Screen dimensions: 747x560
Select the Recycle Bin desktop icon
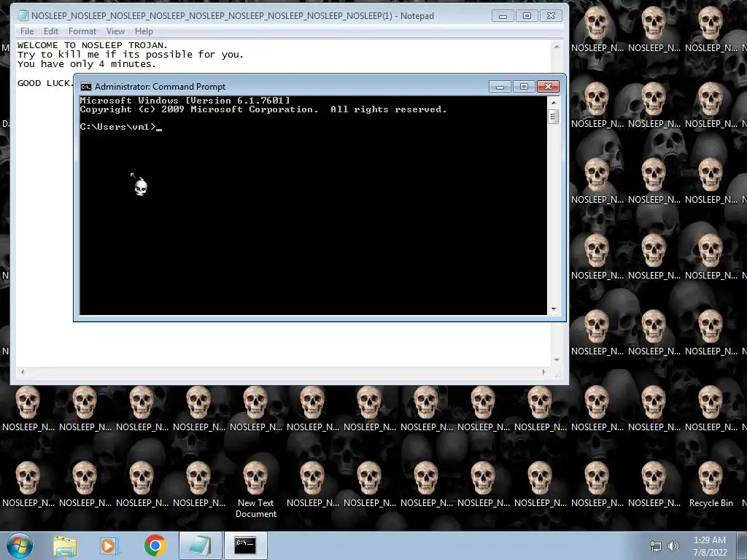(x=711, y=485)
